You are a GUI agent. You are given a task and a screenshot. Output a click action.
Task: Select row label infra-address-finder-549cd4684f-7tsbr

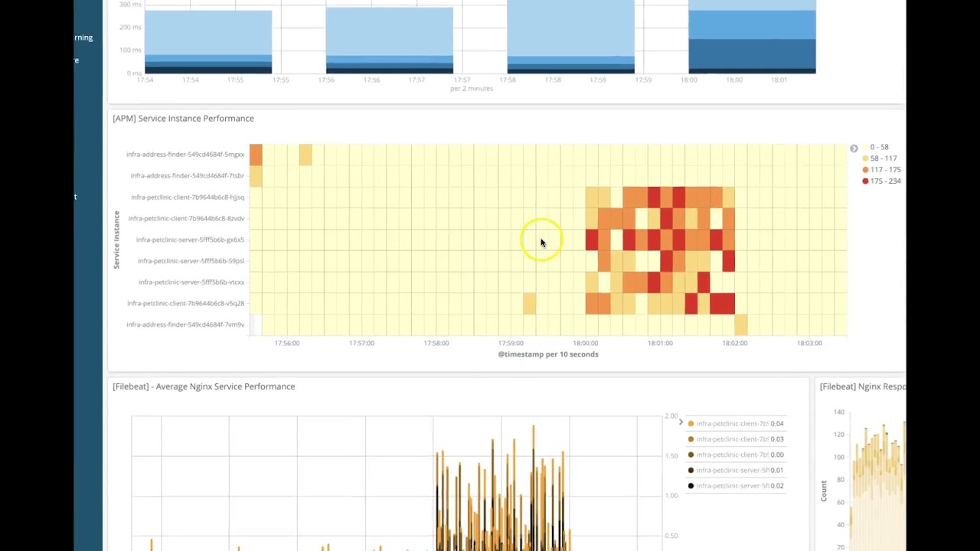187,176
